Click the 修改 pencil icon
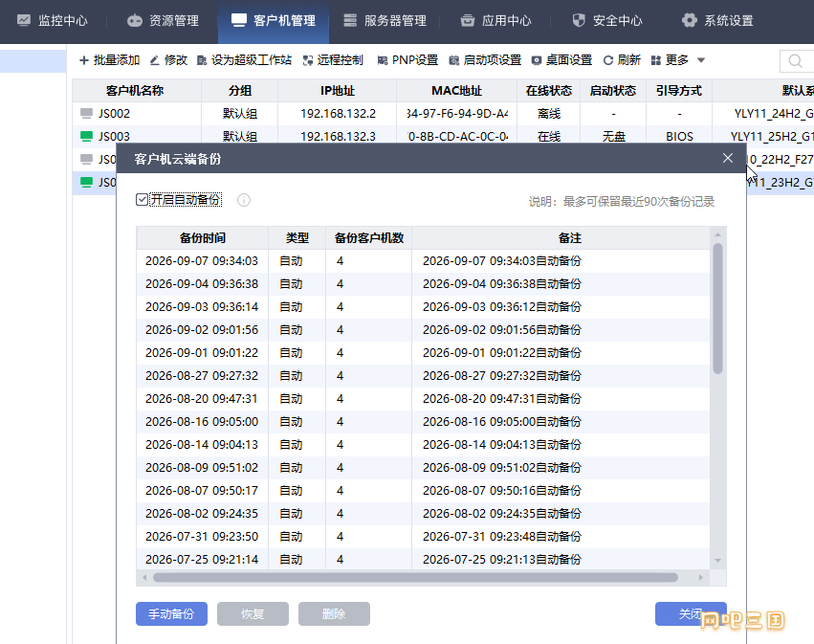814x644 pixels. pyautogui.click(x=154, y=61)
